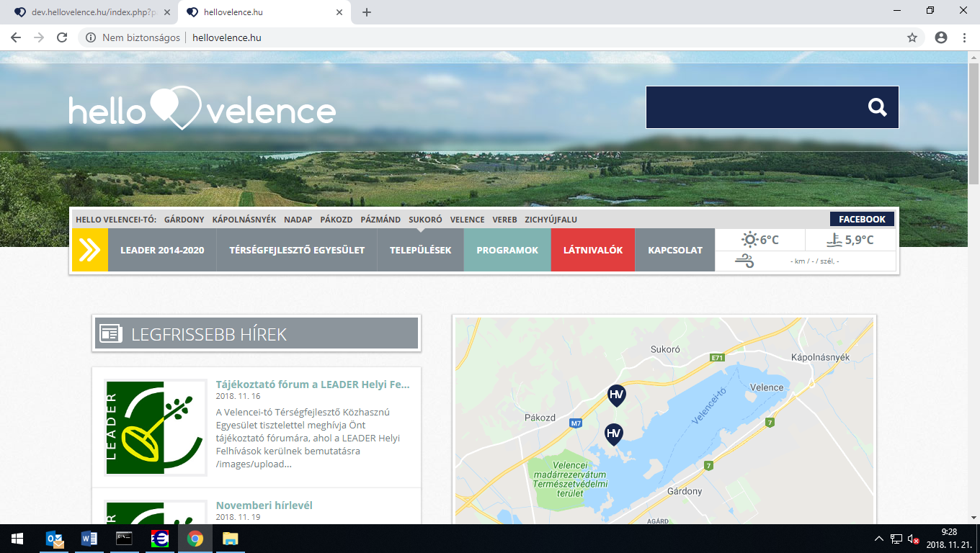Open the Térségfejlesztő Egyesület menu
The width and height of the screenshot is (980, 553).
(x=297, y=250)
